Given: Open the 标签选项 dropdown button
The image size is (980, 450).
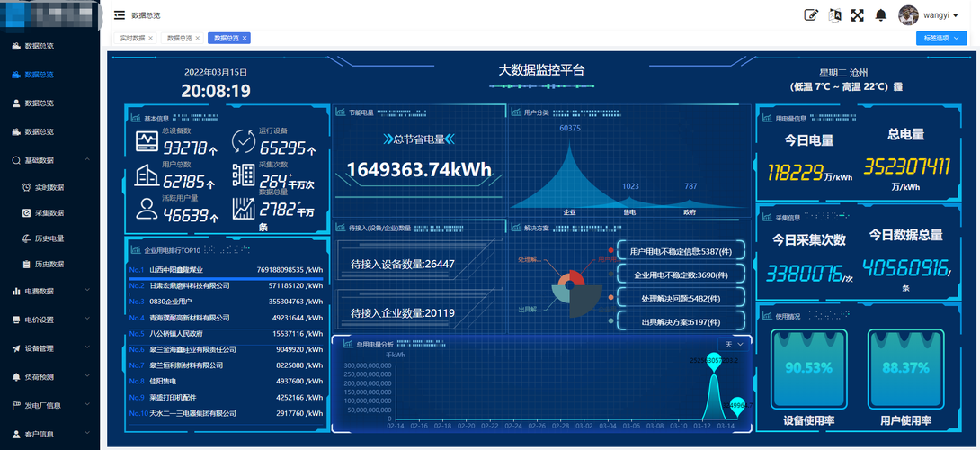Looking at the screenshot, I should (941, 38).
